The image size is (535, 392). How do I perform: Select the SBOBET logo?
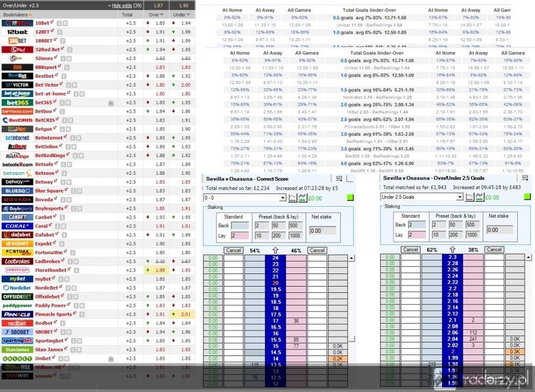pos(17,332)
